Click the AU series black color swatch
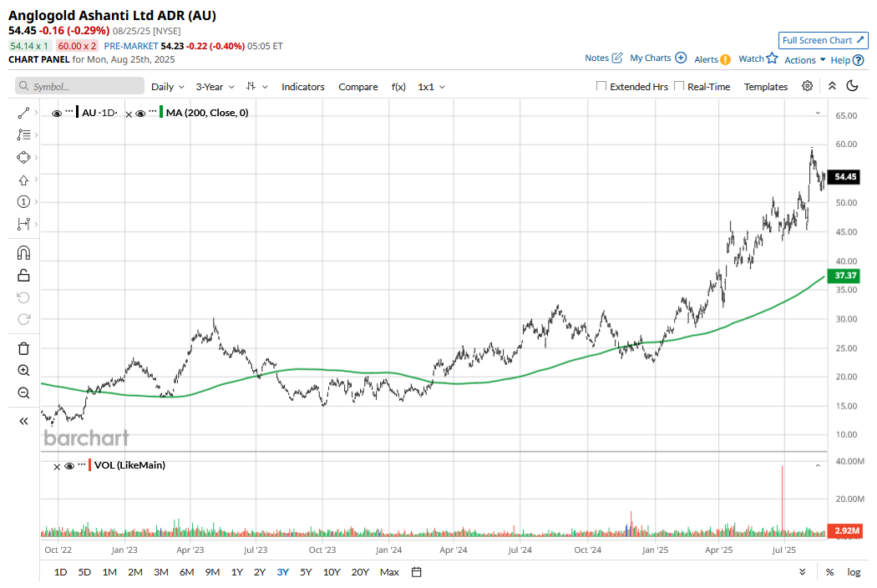 click(77, 113)
